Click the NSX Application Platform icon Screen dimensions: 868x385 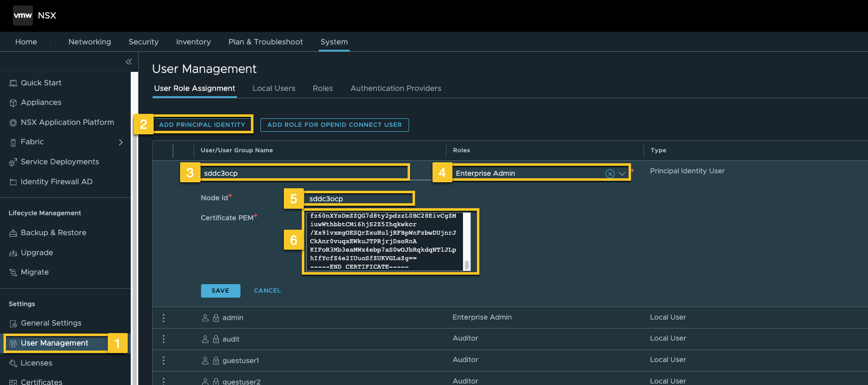(13, 123)
